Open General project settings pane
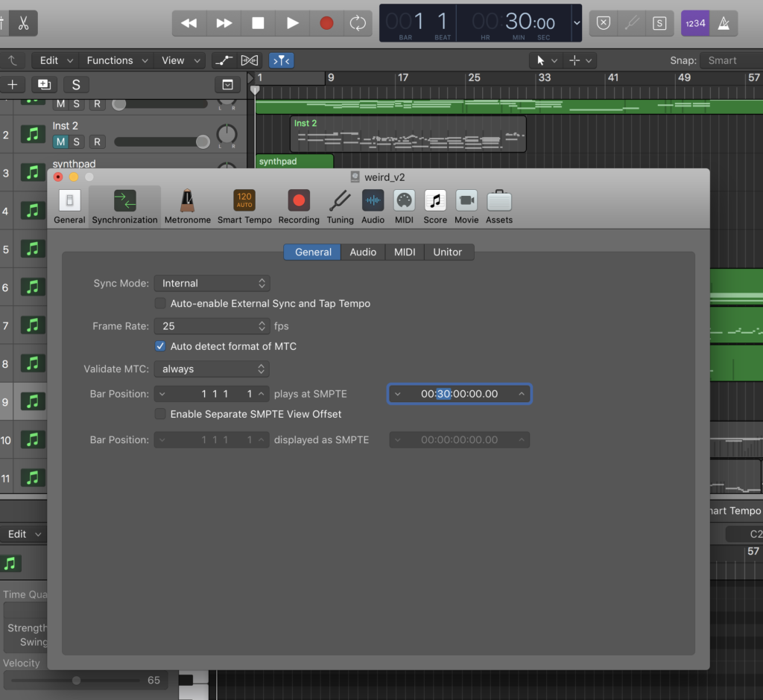This screenshot has width=763, height=700. 69,207
